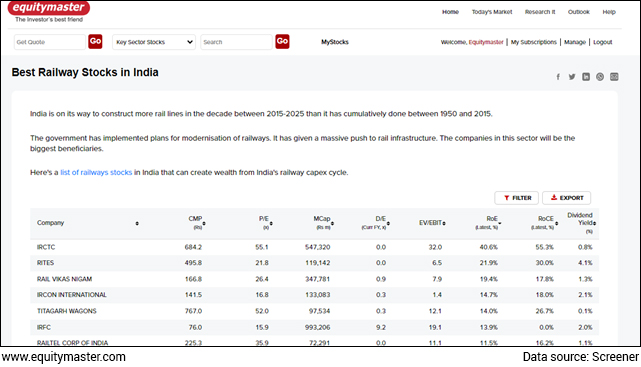Select IRCON INTERNATIONAL company name
641x367 pixels.
tap(72, 295)
